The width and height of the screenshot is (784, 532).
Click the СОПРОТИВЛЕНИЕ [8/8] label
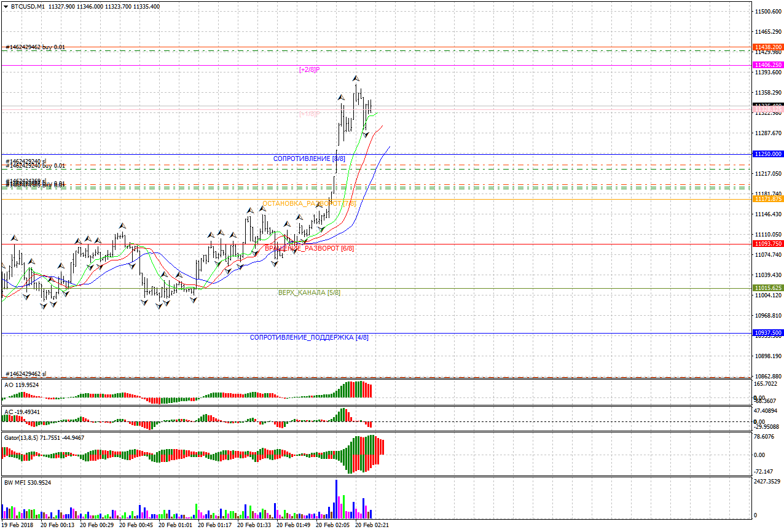[x=309, y=158]
